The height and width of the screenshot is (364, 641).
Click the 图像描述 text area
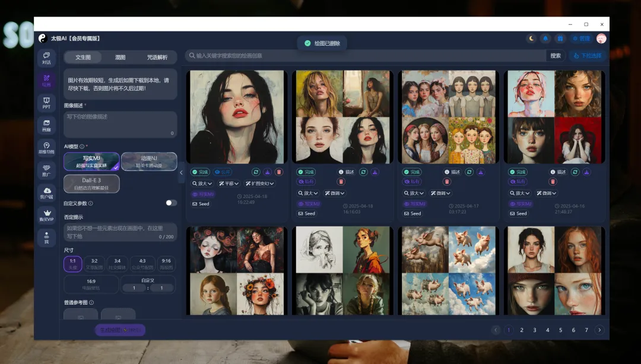click(x=120, y=124)
